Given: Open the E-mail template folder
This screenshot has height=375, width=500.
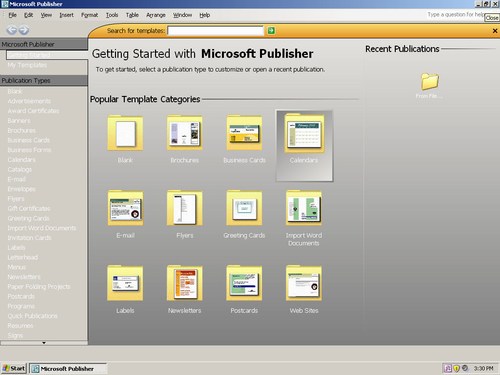Looking at the screenshot, I should pyautogui.click(x=125, y=208).
